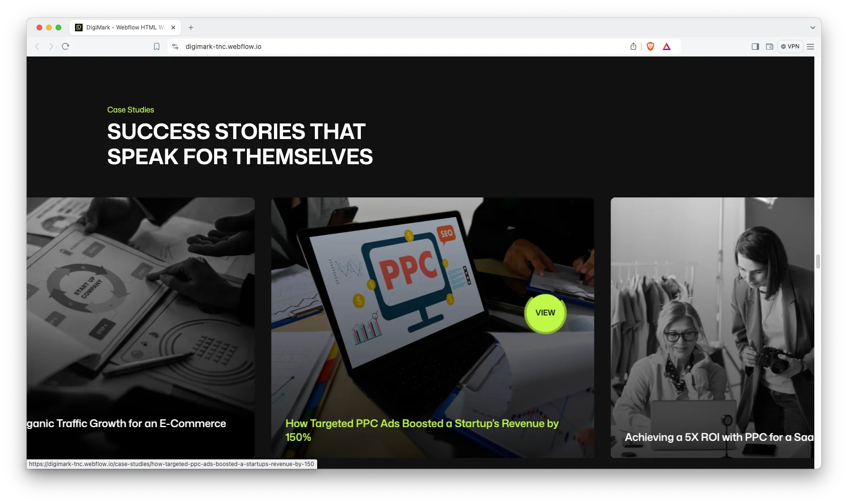Click the share icon in address bar
The width and height of the screenshot is (848, 504).
coord(633,47)
